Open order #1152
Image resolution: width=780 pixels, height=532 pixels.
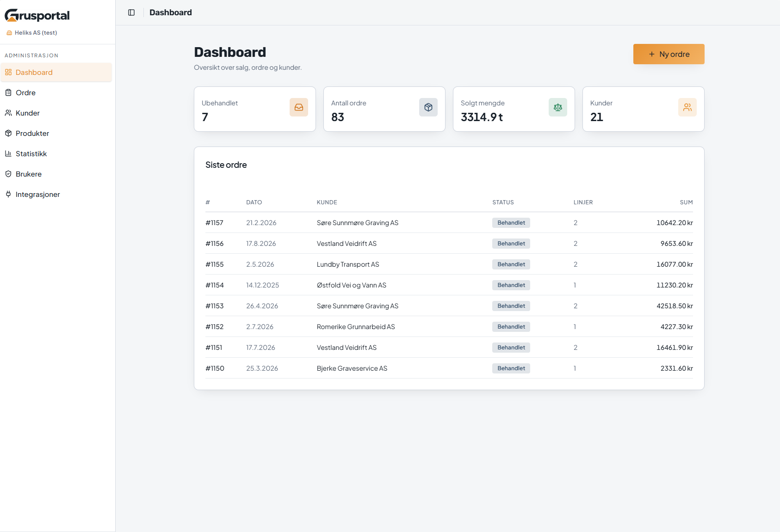214,327
